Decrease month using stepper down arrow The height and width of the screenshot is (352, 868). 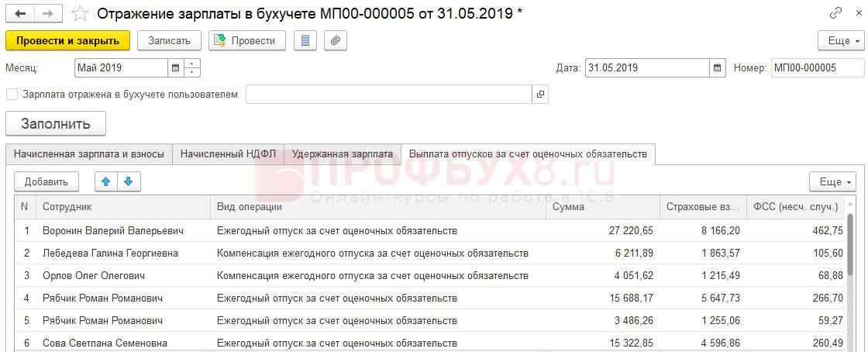tap(191, 73)
